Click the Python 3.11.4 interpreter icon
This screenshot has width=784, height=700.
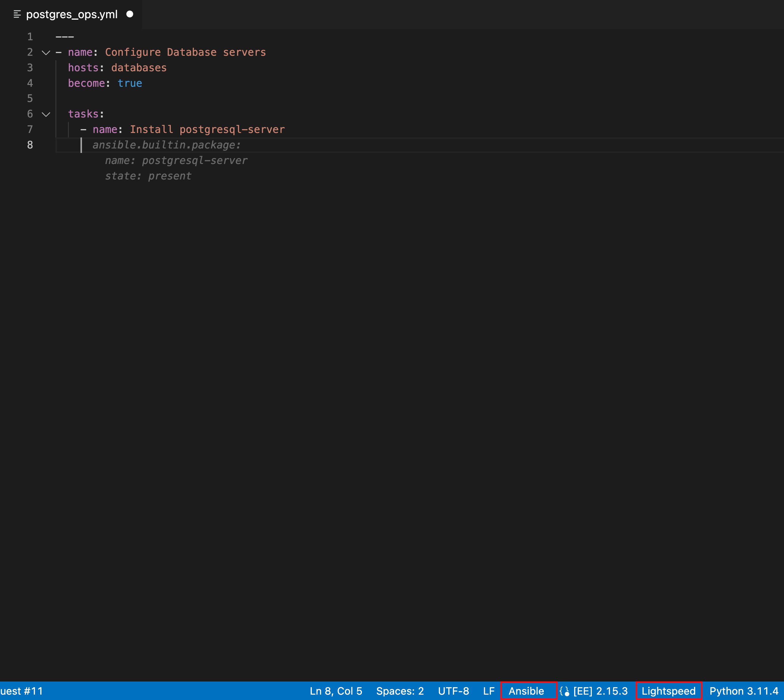[x=747, y=690]
